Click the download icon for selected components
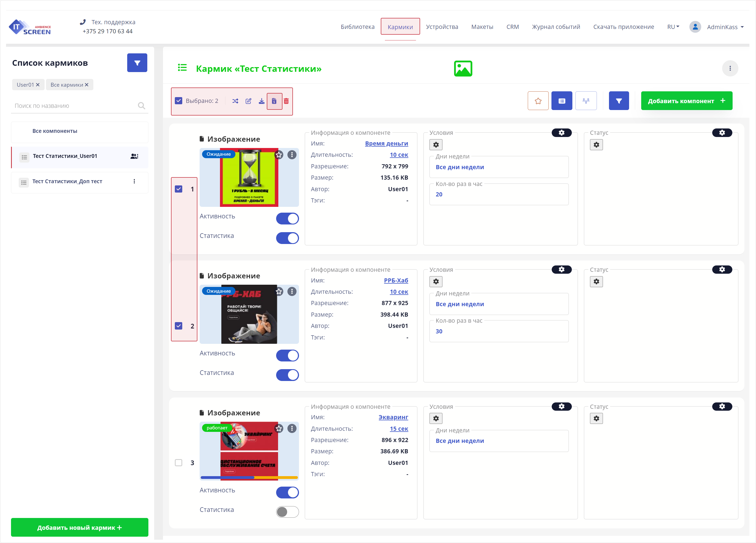This screenshot has width=756, height=543. pyautogui.click(x=261, y=101)
